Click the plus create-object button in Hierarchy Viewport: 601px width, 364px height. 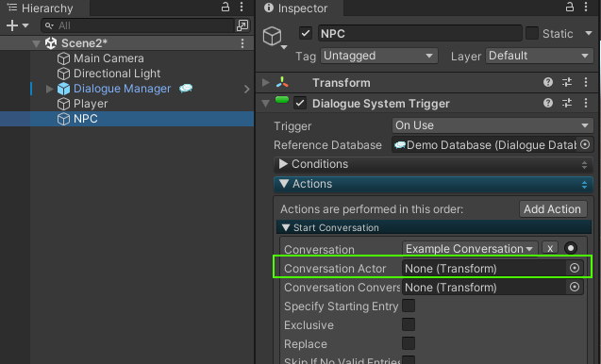(12, 25)
